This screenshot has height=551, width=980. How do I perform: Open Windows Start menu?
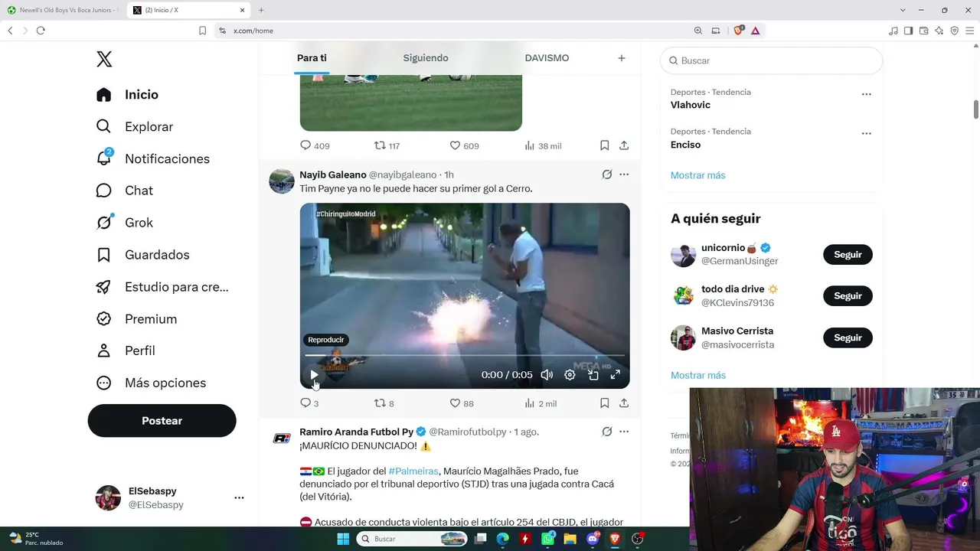click(342, 539)
